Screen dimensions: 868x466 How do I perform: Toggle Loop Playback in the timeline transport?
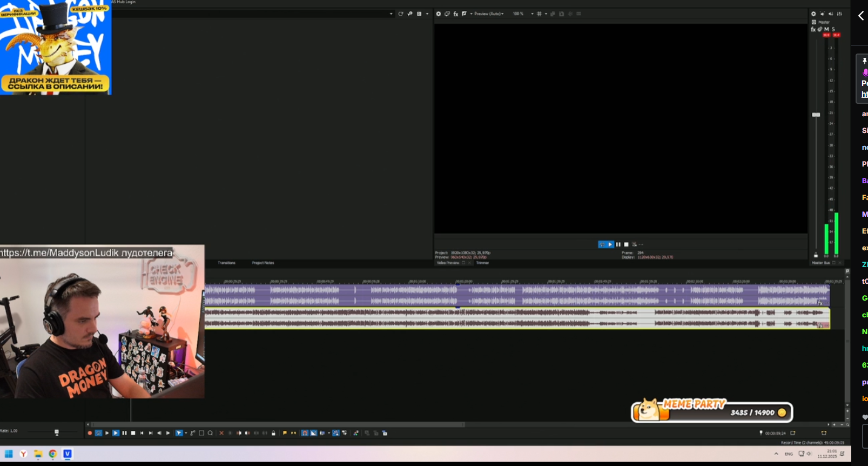(98, 433)
